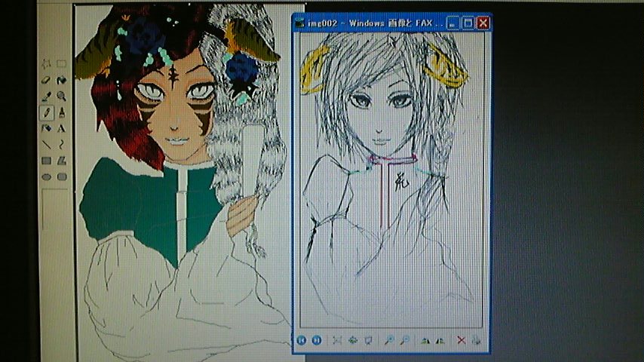Image resolution: width=644 pixels, height=362 pixels.
Task: Choose the Curve tool in Paint
Action: (62, 144)
